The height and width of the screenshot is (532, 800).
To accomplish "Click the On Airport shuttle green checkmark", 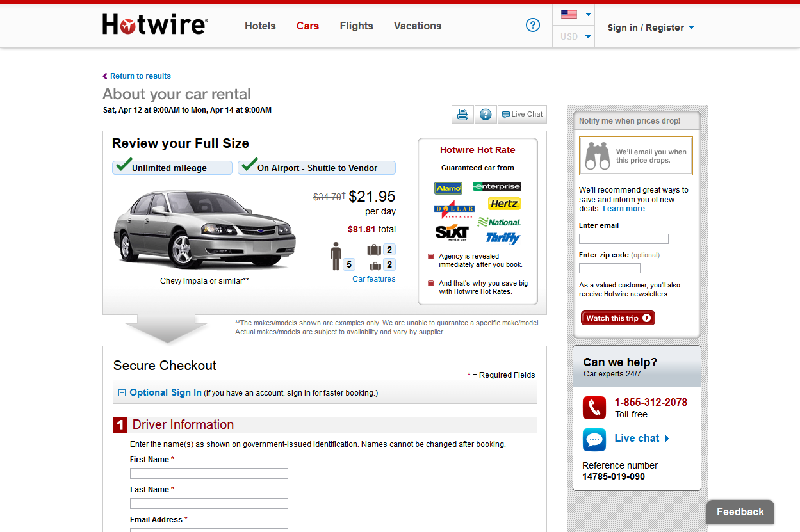I will [x=249, y=164].
